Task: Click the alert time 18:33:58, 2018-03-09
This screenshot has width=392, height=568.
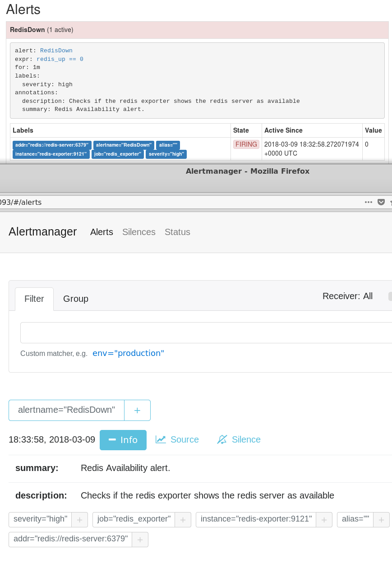Action: pyautogui.click(x=52, y=439)
